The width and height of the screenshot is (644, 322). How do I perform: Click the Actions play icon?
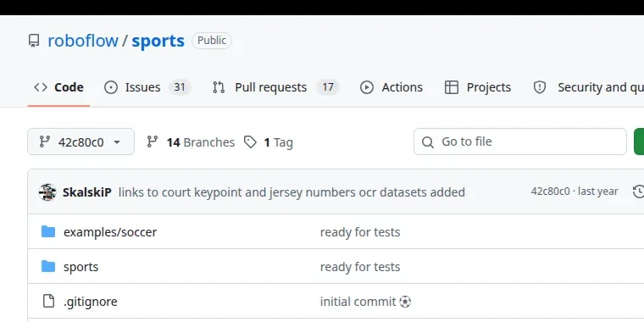click(367, 87)
